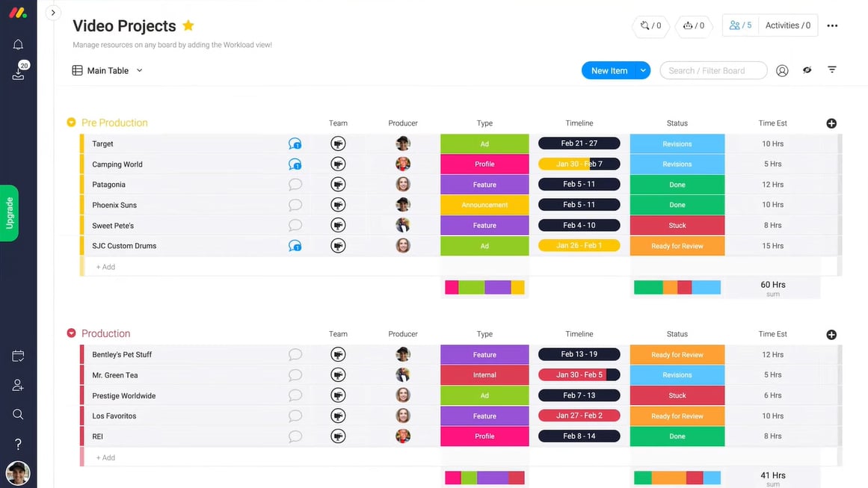
Task: Open the Main Table view dropdown
Action: (x=139, y=70)
